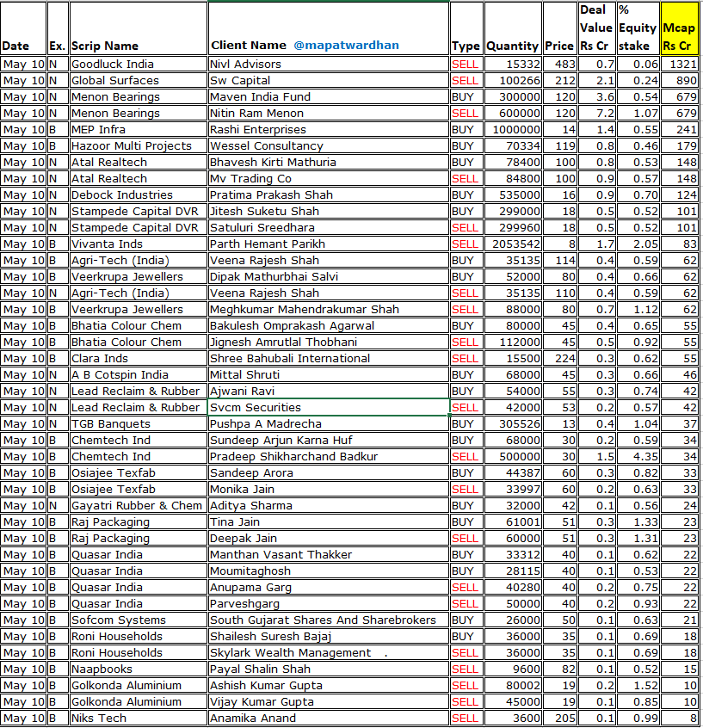Select the 'MEP Infra' scrip cell

(x=139, y=130)
